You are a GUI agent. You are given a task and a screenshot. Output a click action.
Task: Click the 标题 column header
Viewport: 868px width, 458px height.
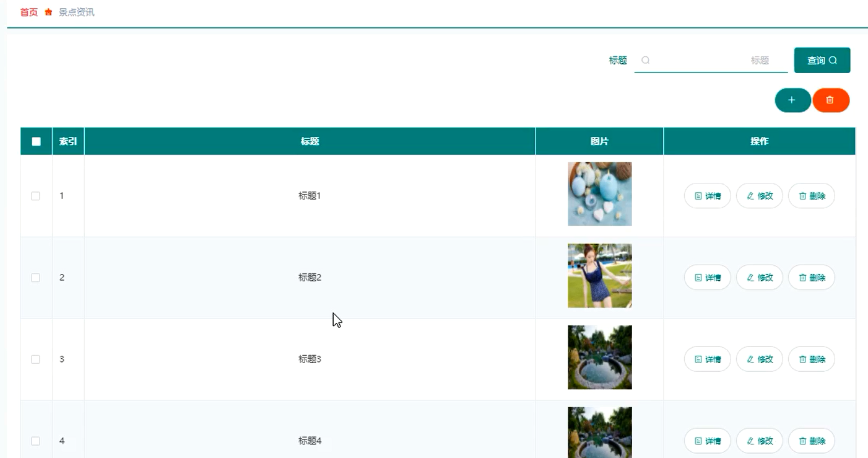310,141
